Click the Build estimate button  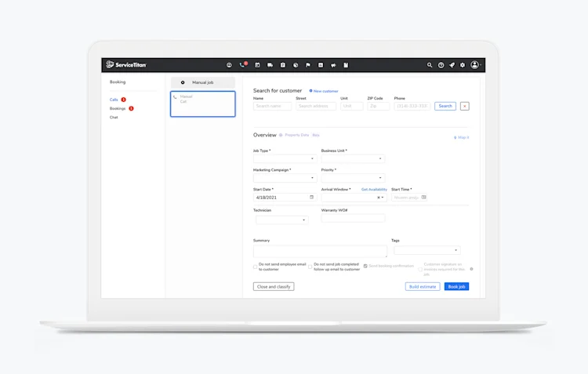coord(423,287)
